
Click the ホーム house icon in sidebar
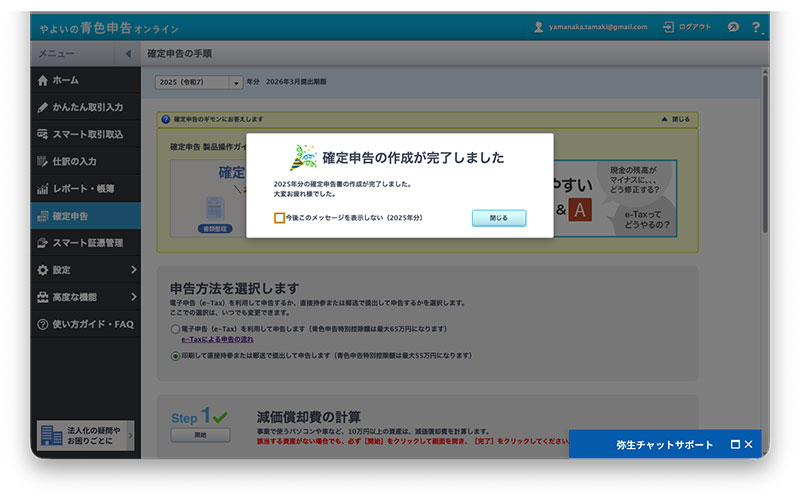42,80
